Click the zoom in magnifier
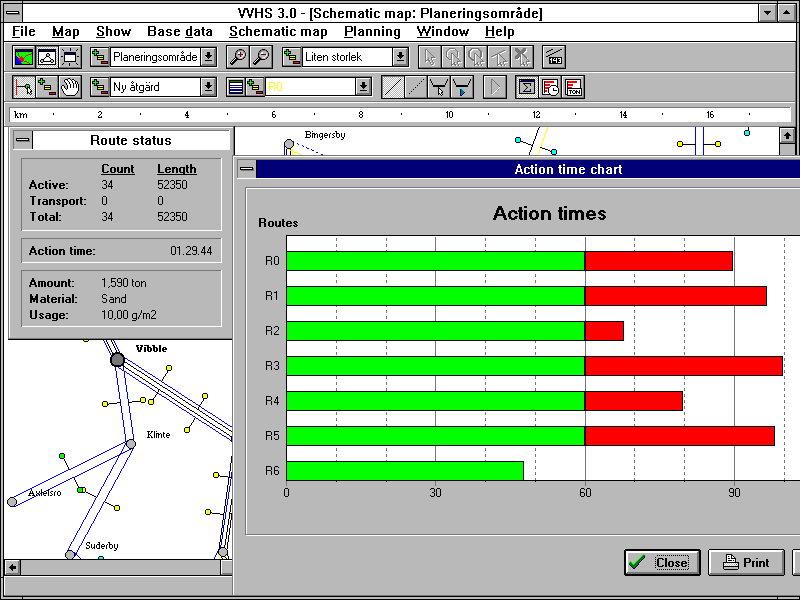 [x=238, y=57]
